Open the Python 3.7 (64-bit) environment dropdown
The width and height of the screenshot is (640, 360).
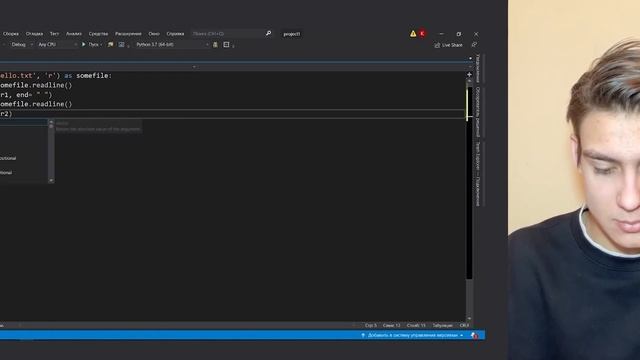[172, 44]
